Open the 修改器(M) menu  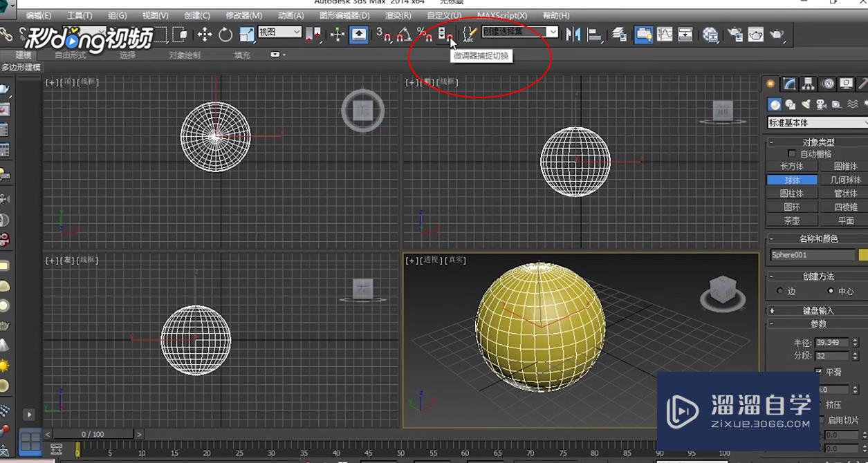243,15
